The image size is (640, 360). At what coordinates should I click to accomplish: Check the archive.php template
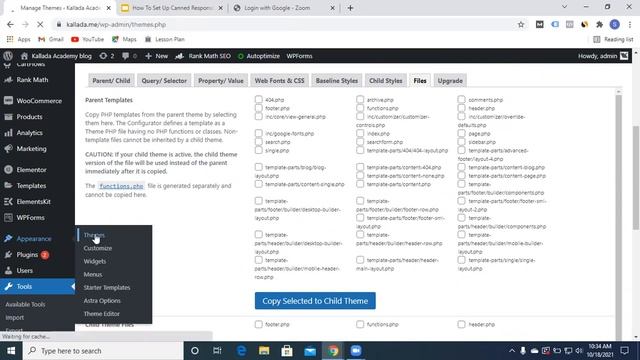pyautogui.click(x=360, y=99)
